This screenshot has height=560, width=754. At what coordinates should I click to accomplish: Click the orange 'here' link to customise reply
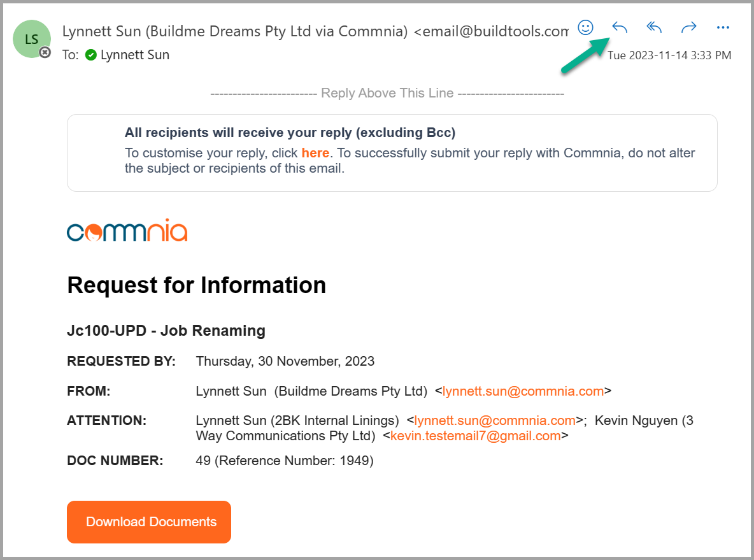[315, 153]
